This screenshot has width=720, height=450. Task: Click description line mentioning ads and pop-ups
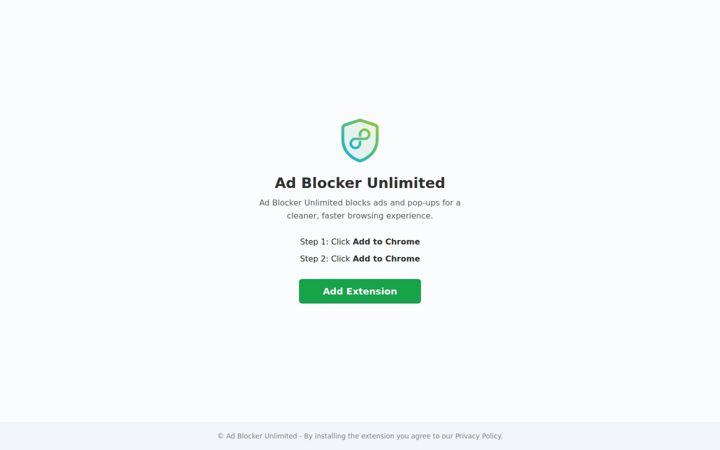[x=360, y=202]
